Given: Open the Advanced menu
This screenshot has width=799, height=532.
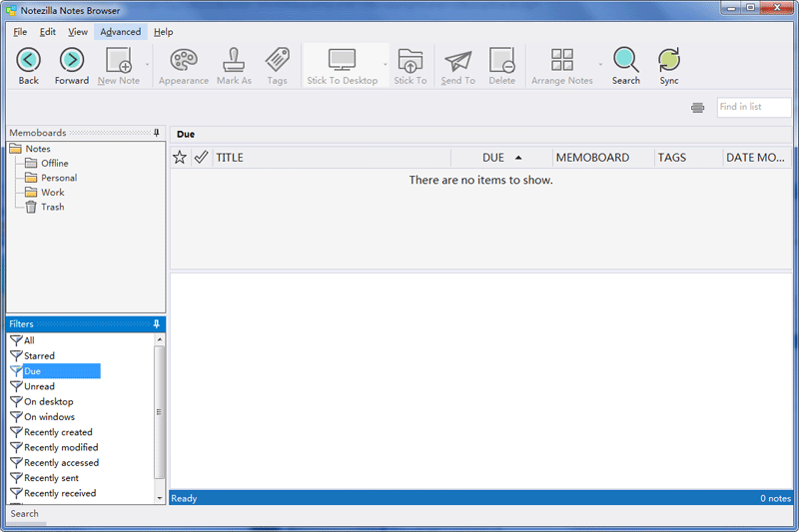Looking at the screenshot, I should 120,32.
